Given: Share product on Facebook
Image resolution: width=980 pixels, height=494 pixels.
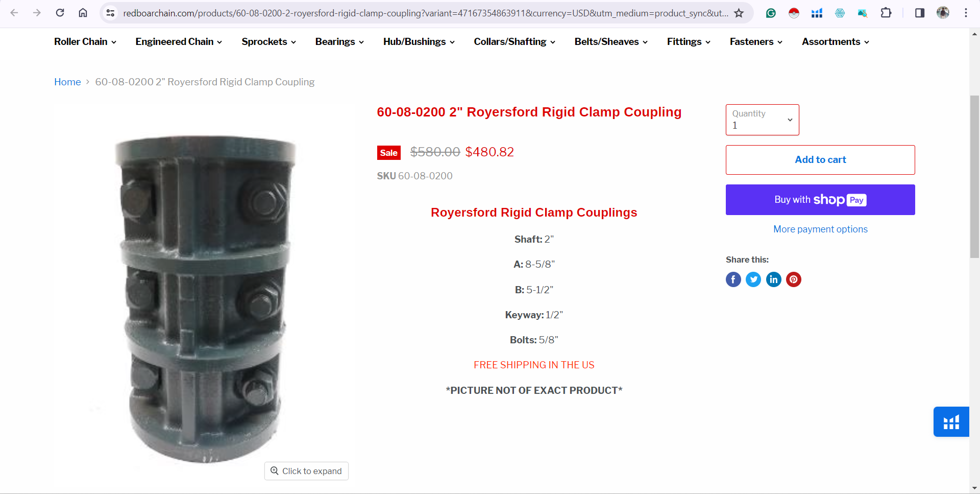Looking at the screenshot, I should 733,279.
